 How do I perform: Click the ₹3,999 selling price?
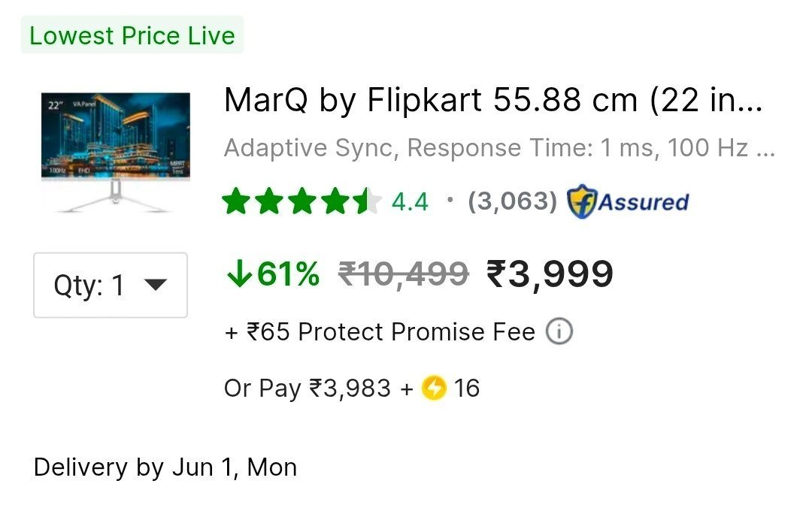click(x=550, y=274)
